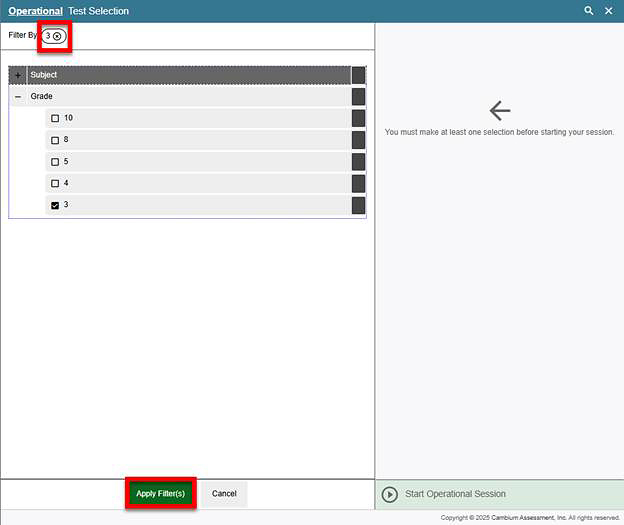
Task: Uncheck the grade 3 checkbox
Action: point(55,205)
